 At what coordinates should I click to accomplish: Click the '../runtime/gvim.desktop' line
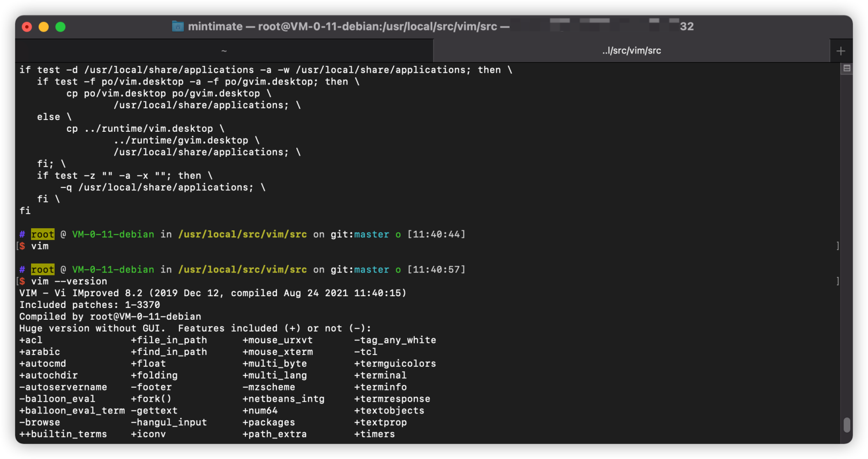coord(186,140)
